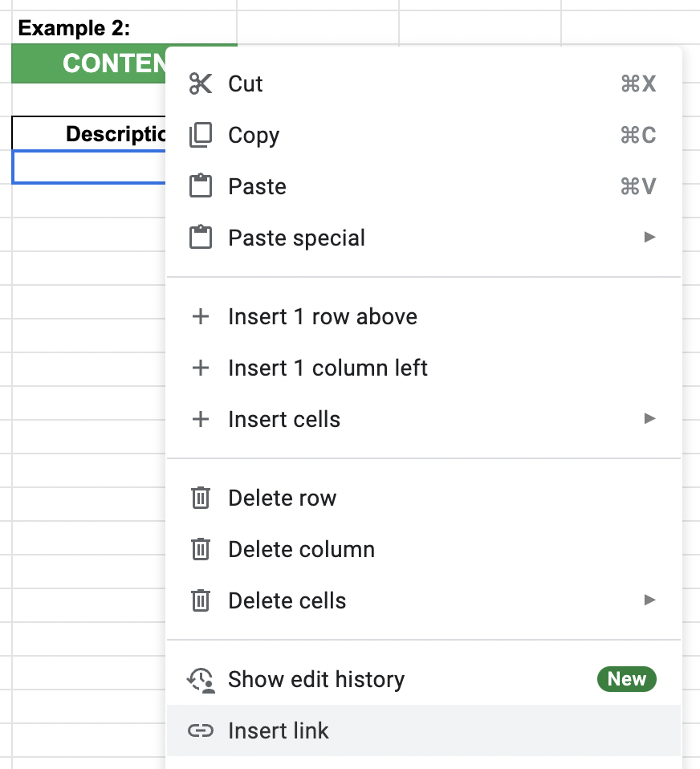The width and height of the screenshot is (700, 769).
Task: Expand the Delete cells submenu arrow
Action: click(x=649, y=600)
